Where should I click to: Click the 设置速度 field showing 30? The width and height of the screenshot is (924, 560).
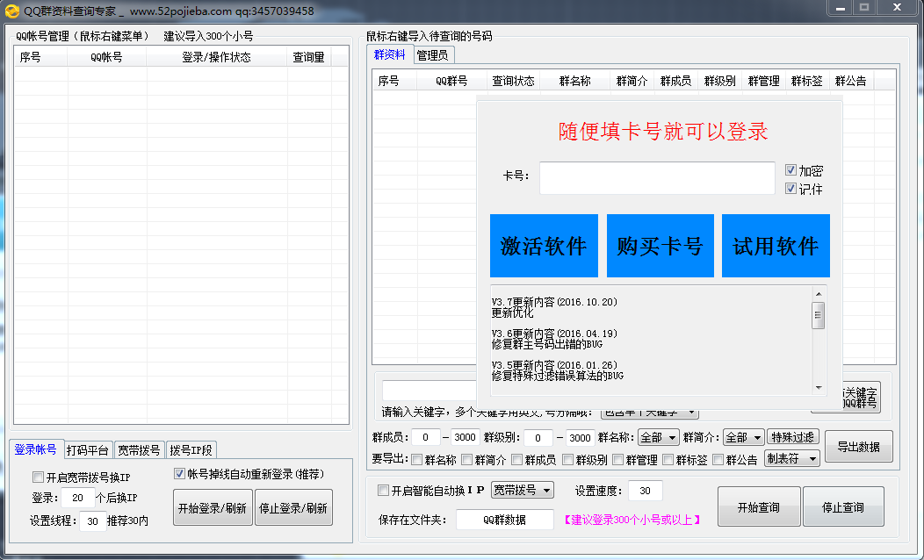(645, 491)
